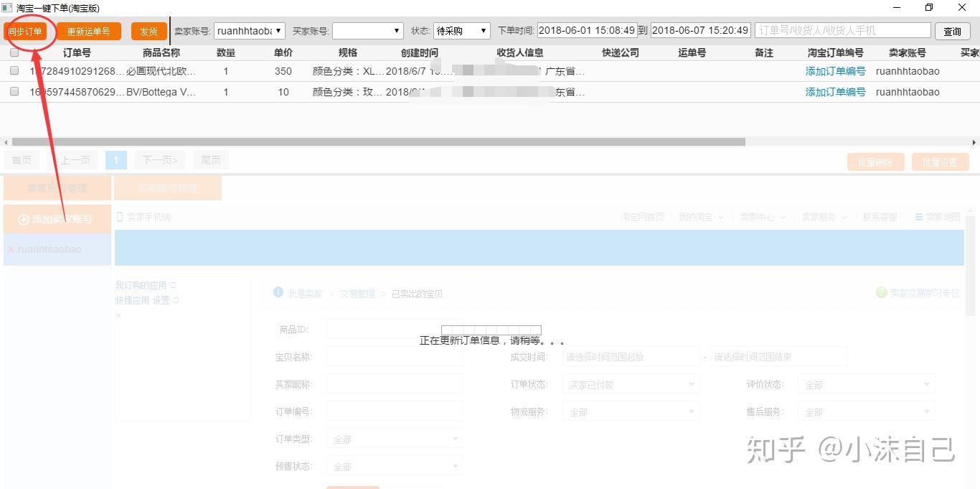This screenshot has width=980, height=489.
Task: Click the horizontal scrollbar of order table
Action: (379, 142)
